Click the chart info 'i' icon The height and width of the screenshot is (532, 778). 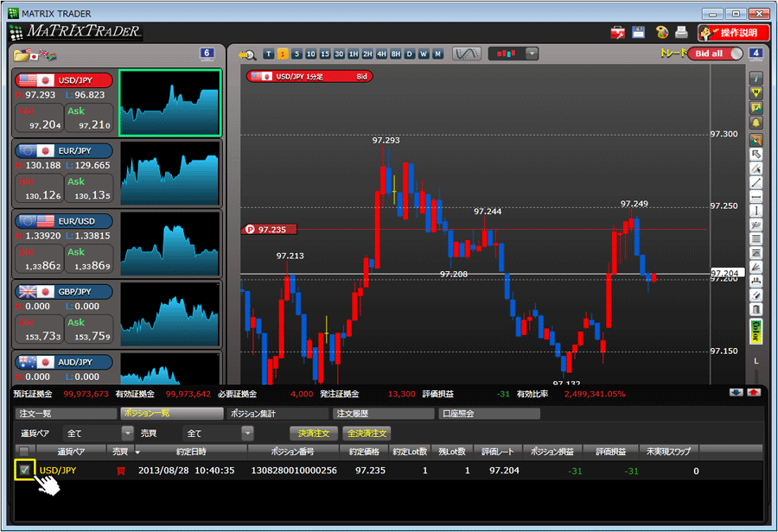tap(756, 79)
